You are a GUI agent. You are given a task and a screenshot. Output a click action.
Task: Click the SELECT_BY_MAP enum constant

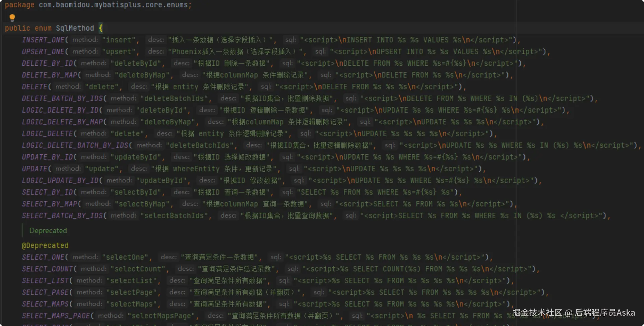[x=50, y=204]
